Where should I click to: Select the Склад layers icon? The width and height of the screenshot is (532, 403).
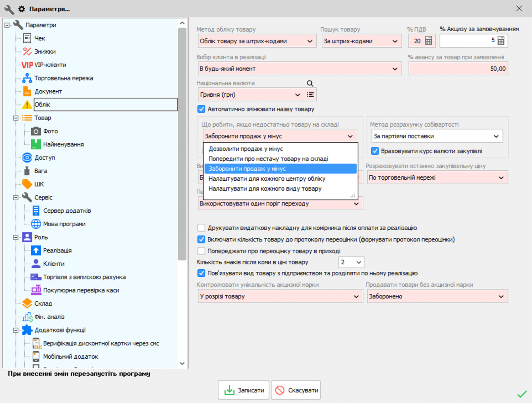click(27, 304)
